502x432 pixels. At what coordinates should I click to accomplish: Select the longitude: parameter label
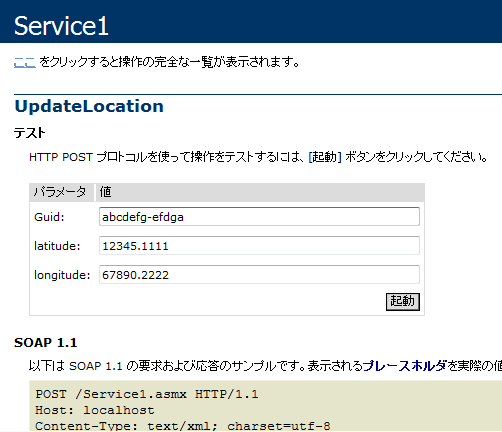click(x=62, y=275)
